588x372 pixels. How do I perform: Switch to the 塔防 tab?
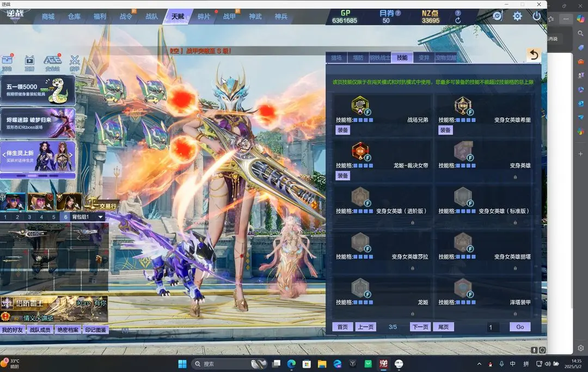(x=358, y=58)
